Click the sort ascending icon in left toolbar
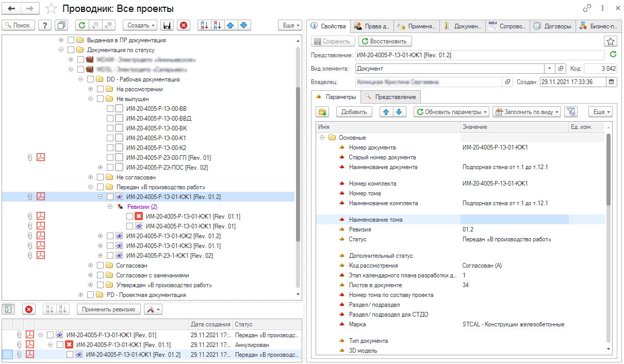Viewport: 624px width, 364px height. click(205, 25)
